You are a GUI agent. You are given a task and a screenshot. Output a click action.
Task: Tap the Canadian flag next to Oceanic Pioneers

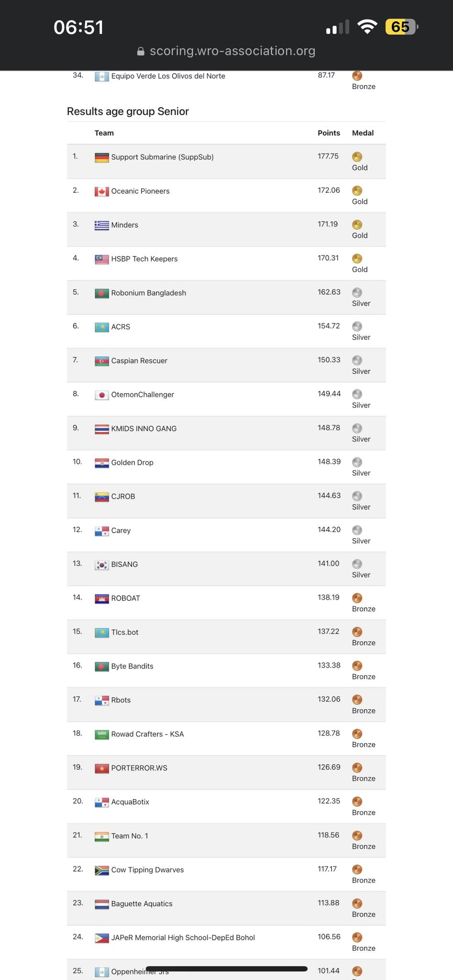(x=101, y=191)
